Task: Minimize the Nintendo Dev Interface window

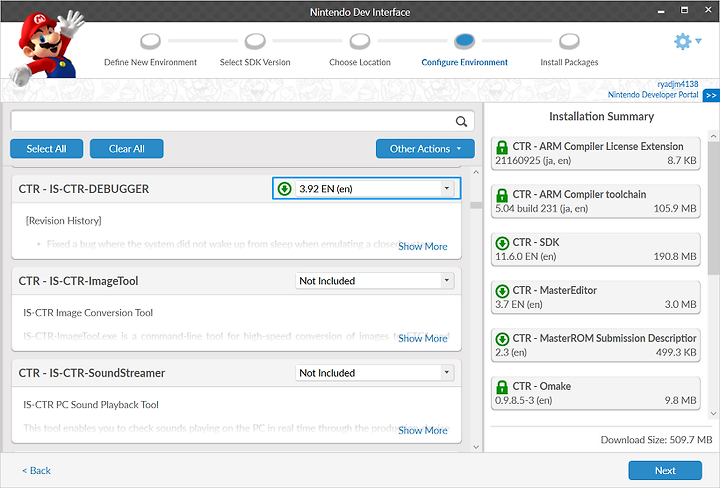Action: pos(661,11)
